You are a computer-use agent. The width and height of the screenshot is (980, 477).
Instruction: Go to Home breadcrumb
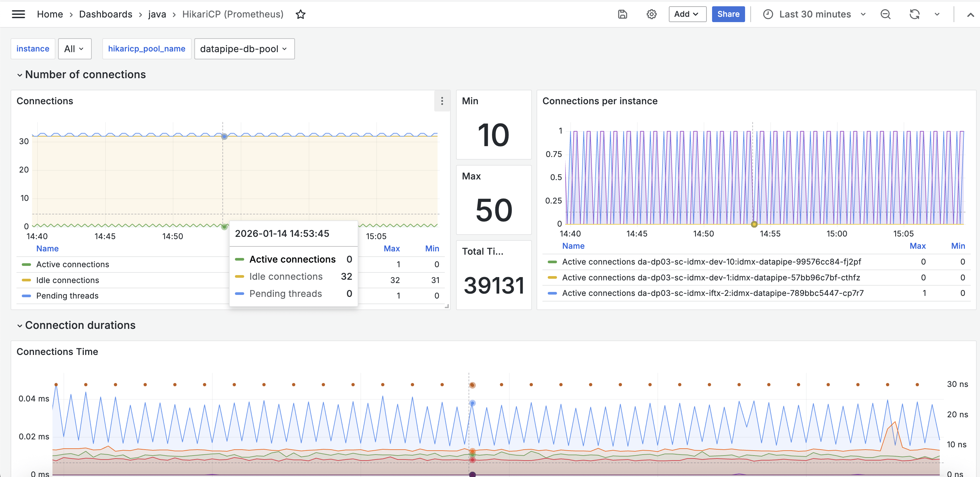pos(50,14)
